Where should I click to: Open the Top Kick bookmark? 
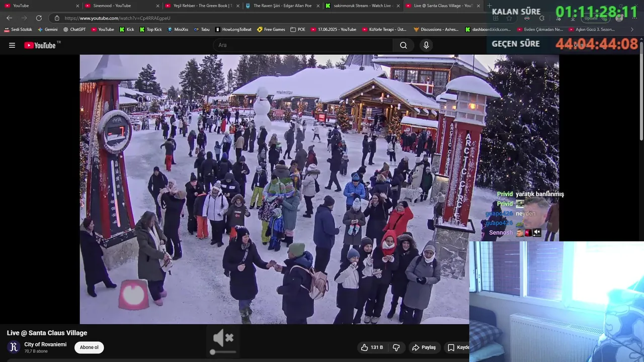click(150, 30)
